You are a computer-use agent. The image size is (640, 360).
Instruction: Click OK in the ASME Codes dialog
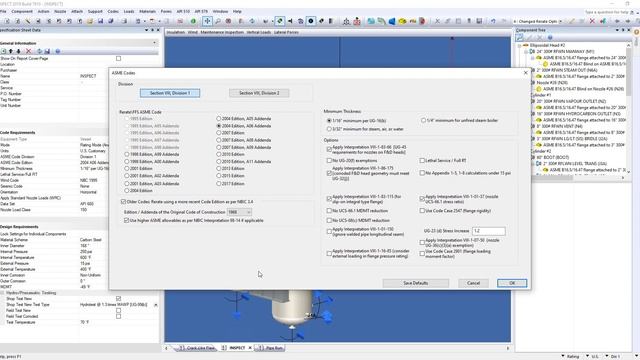pos(512,283)
